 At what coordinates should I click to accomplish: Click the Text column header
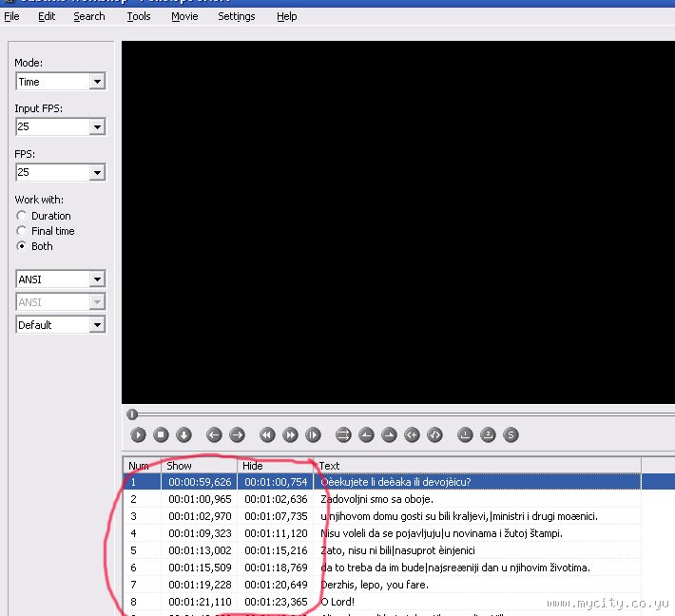tap(477, 466)
